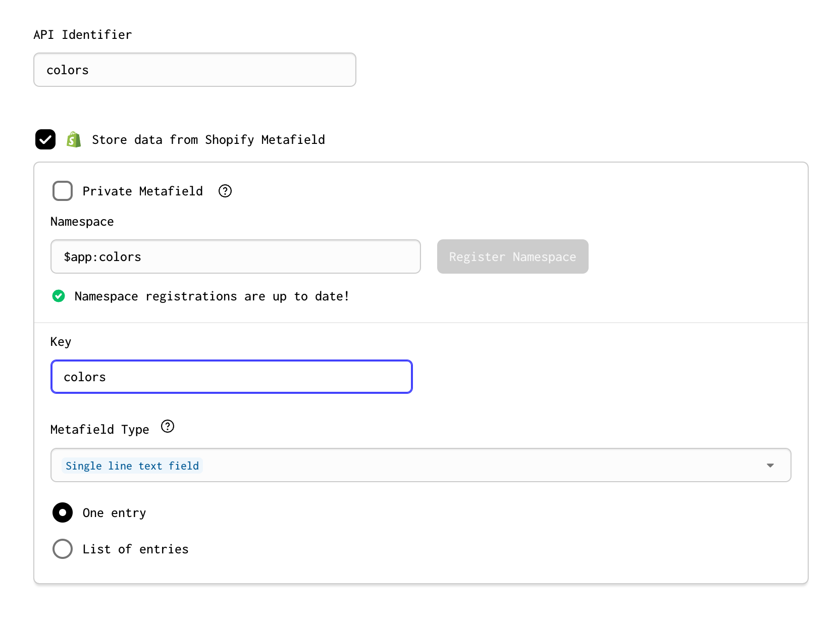Click the API Identifier label
The width and height of the screenshot is (840, 618).
point(83,35)
